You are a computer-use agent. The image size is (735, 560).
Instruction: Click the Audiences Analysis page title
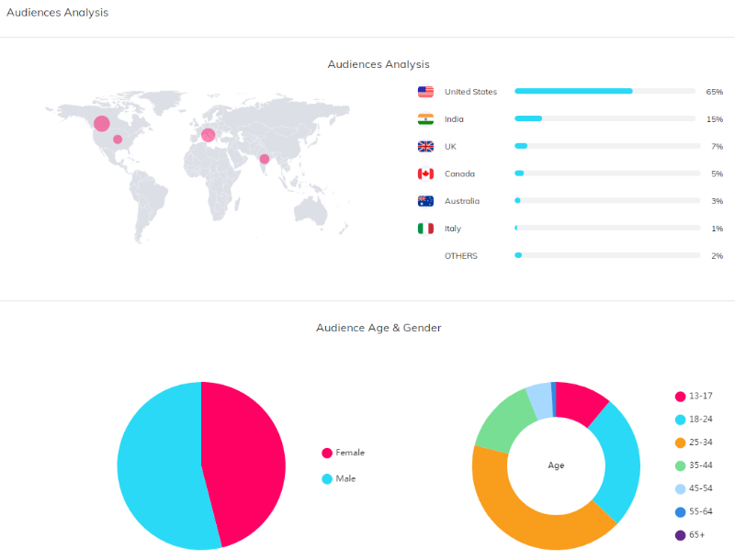click(57, 13)
